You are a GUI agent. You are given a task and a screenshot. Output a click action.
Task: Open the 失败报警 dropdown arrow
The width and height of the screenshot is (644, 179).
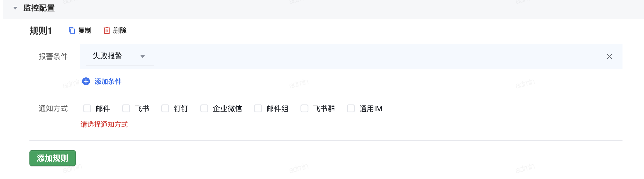pos(143,56)
